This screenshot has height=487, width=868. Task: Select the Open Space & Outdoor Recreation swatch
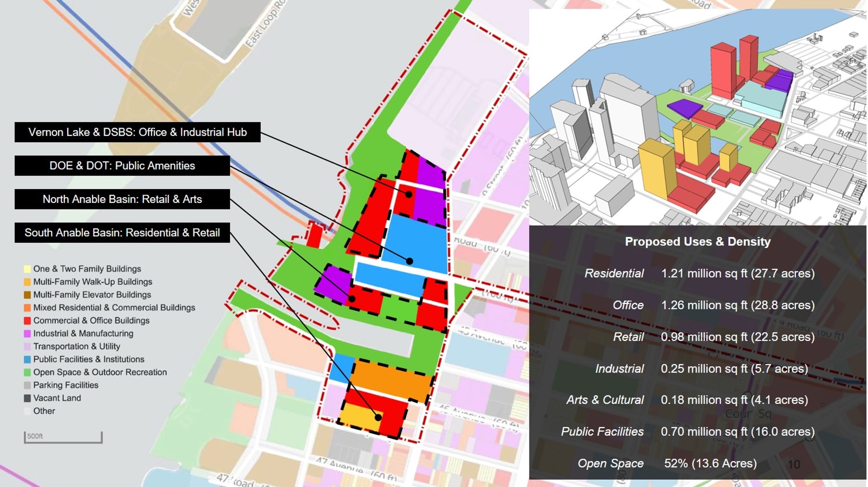[x=27, y=372]
